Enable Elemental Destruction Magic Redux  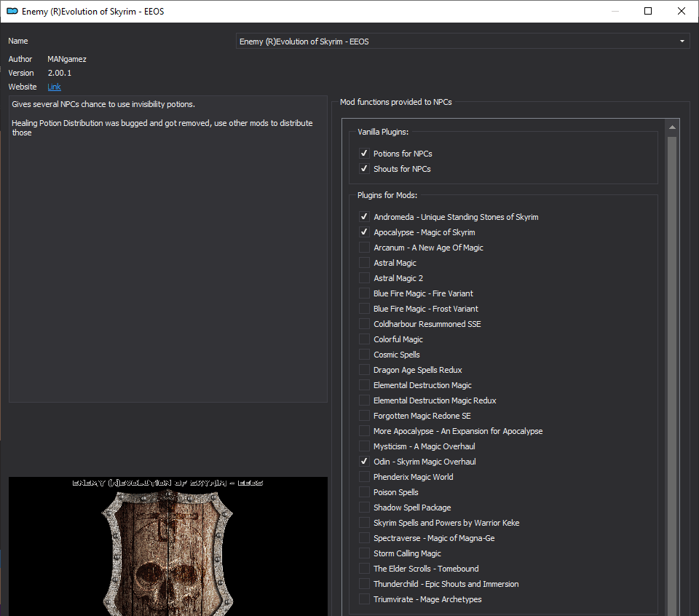pos(364,400)
